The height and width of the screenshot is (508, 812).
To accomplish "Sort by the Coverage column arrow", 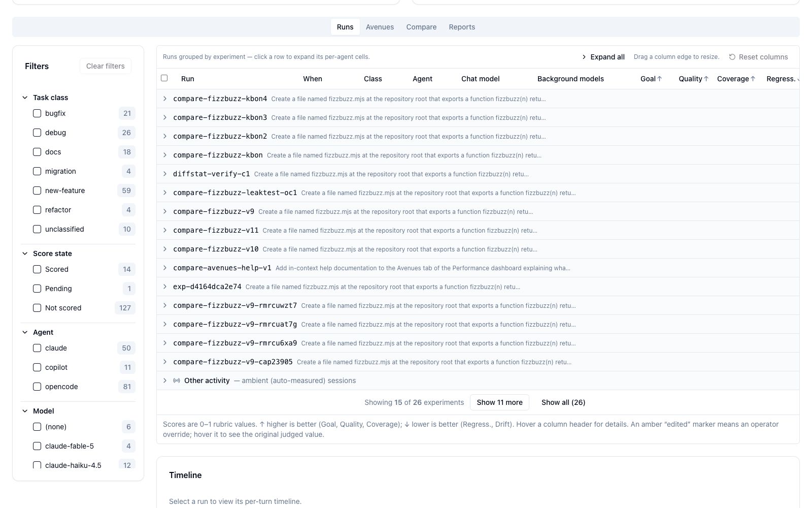I will pyautogui.click(x=753, y=79).
